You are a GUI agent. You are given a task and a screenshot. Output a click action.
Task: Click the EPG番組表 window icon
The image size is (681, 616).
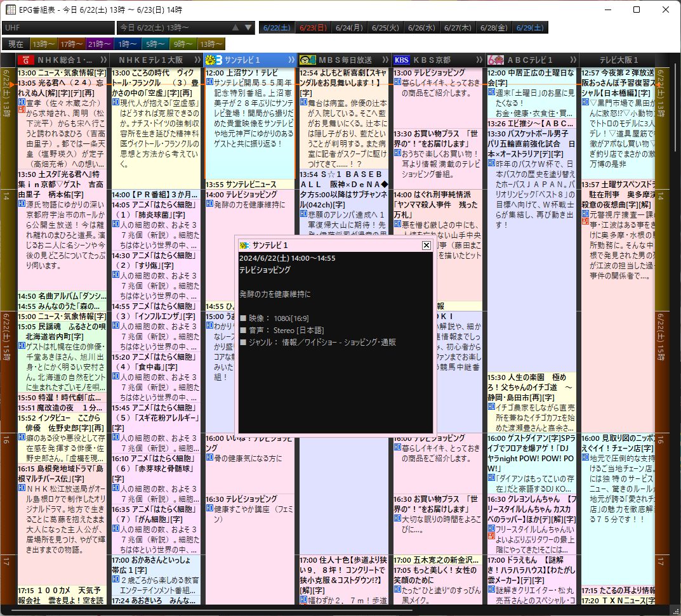click(x=10, y=10)
